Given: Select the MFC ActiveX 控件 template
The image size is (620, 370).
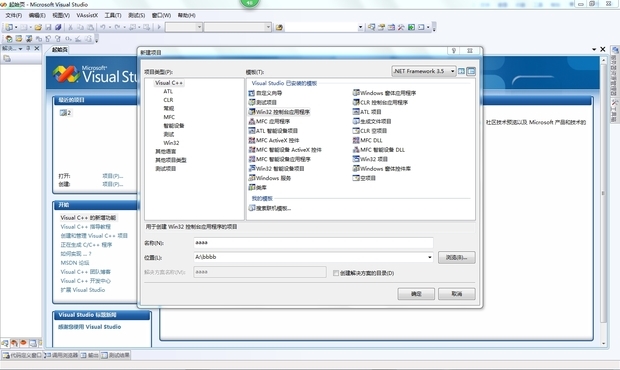Looking at the screenshot, I should click(x=274, y=140).
